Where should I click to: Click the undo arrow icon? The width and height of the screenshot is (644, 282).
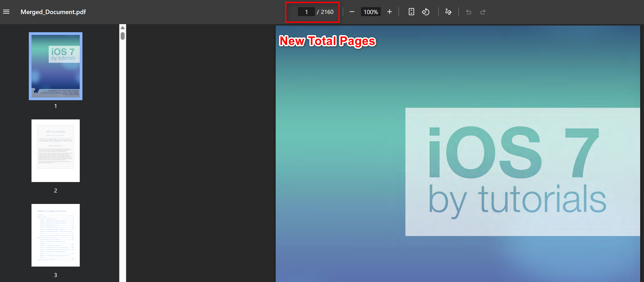pos(468,12)
